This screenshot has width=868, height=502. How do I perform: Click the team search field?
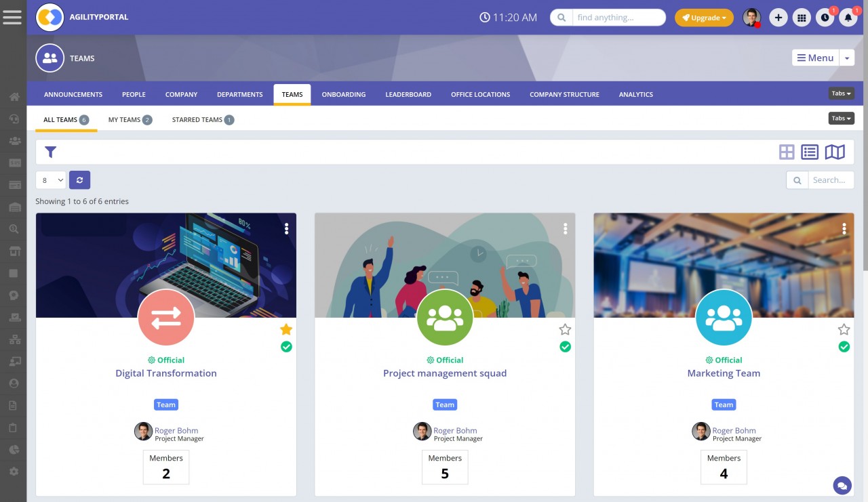(x=827, y=180)
